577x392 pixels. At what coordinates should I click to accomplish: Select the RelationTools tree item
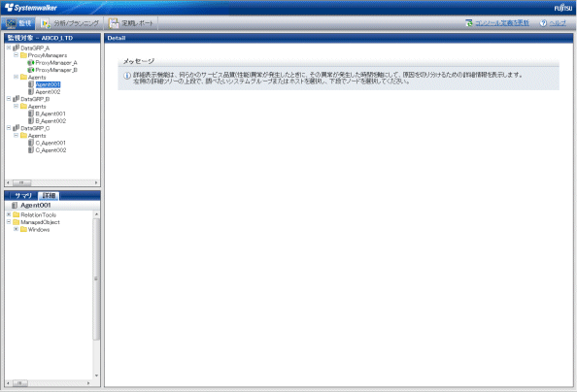point(38,214)
